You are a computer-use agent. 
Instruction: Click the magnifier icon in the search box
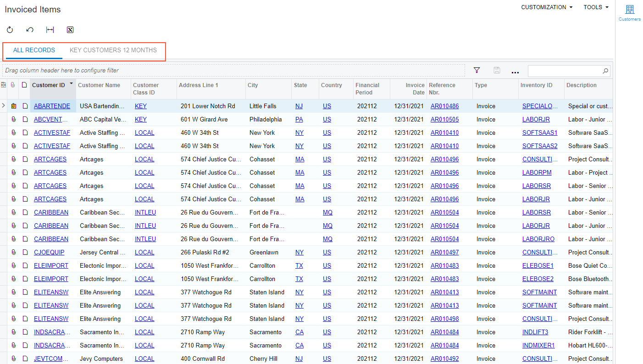pyautogui.click(x=605, y=71)
